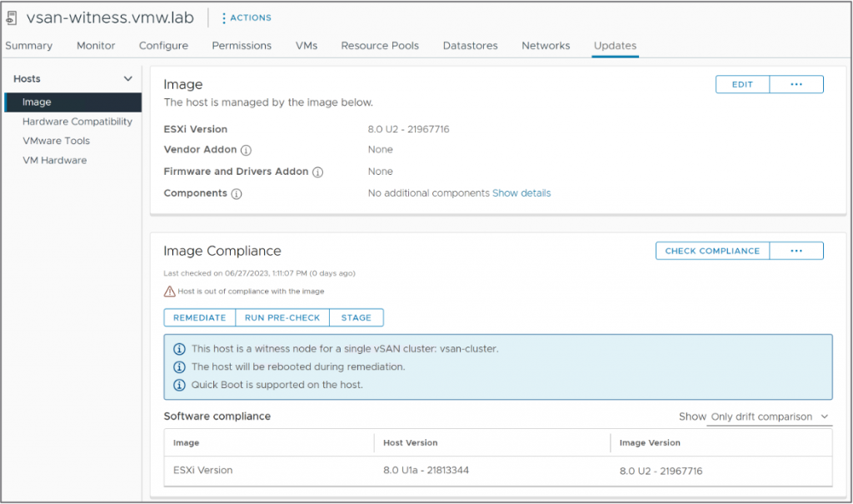Screen dimensions: 853x504
Task: Switch to the Networks tab
Action: coord(546,46)
